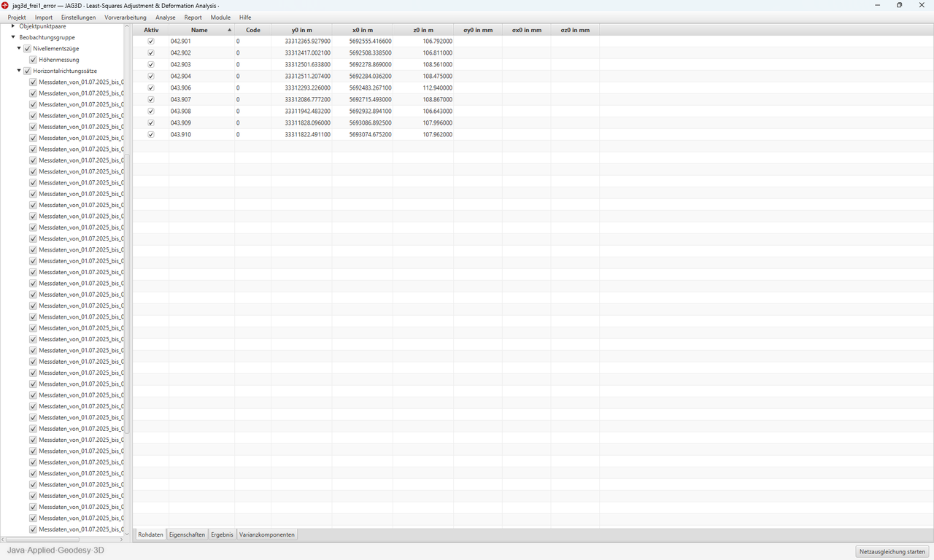
Task: Click the y0 value 33312501.633800
Action: (x=307, y=65)
